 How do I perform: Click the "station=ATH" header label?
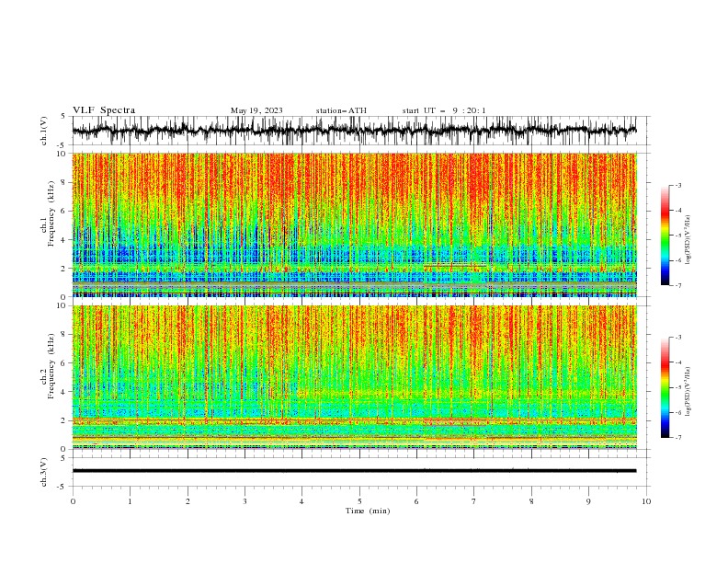[x=341, y=110]
